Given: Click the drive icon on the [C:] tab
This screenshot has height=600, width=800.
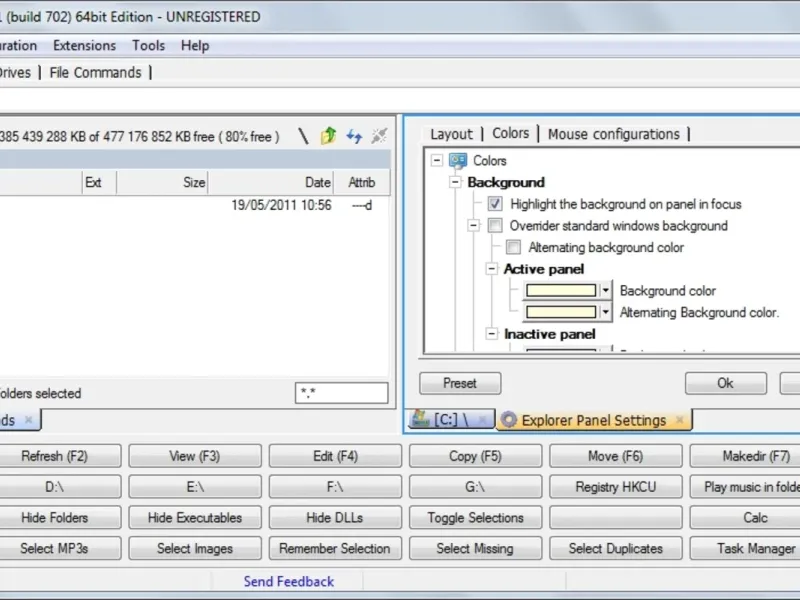Looking at the screenshot, I should [421, 419].
